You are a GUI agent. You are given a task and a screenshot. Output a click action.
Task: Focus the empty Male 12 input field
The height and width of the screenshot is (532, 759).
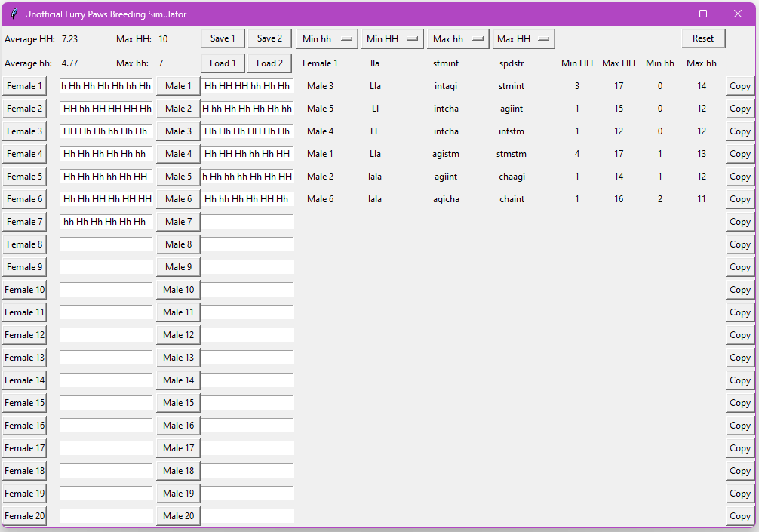(x=247, y=334)
